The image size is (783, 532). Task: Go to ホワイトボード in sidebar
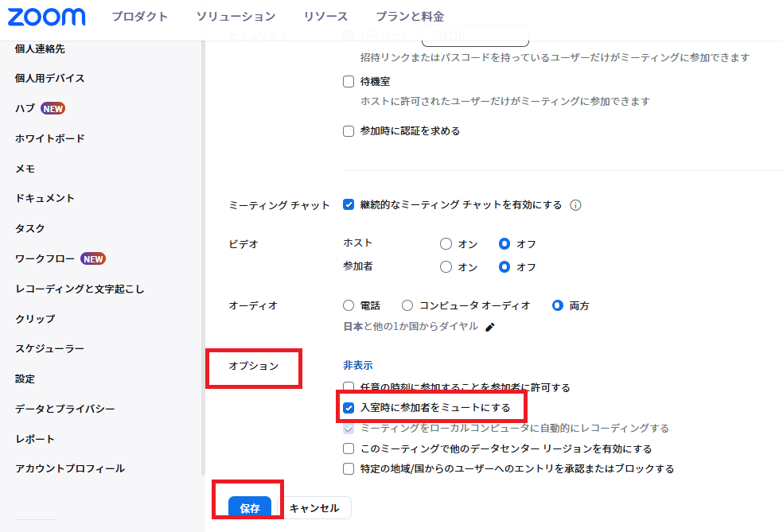coord(49,138)
